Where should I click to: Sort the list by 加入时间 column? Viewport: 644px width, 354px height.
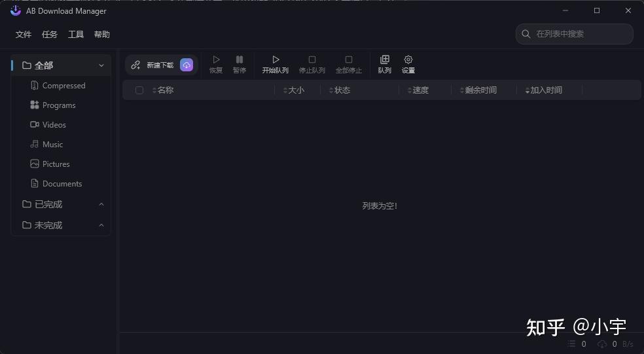[544, 90]
